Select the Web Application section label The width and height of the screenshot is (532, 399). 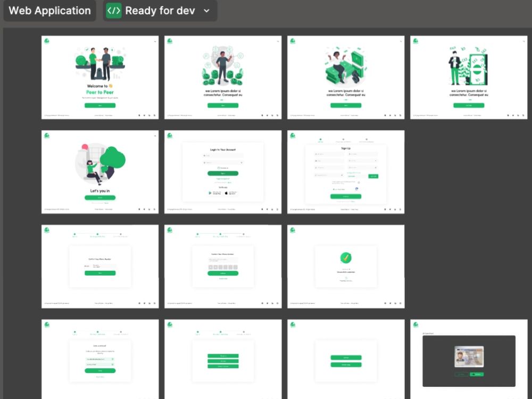[x=49, y=11]
